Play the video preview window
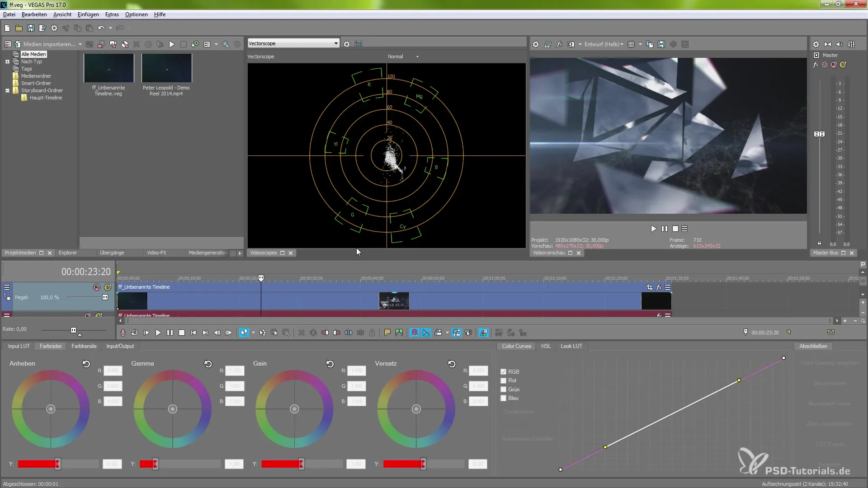 click(653, 229)
